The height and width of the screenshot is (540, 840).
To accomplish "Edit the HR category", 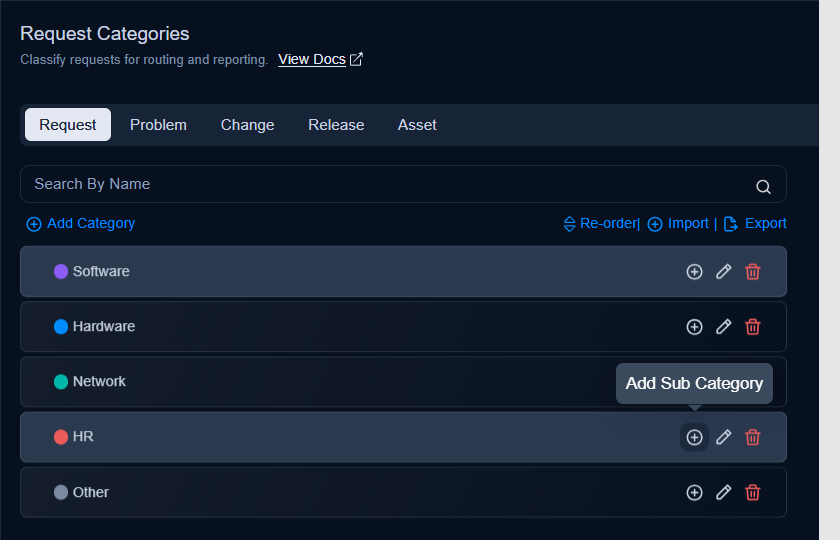I will (724, 437).
